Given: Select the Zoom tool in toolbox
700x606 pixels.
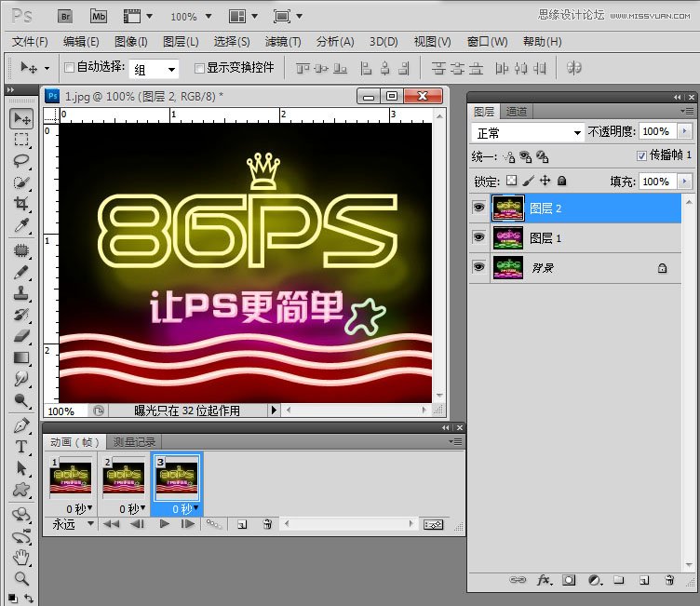Looking at the screenshot, I should tap(20, 578).
